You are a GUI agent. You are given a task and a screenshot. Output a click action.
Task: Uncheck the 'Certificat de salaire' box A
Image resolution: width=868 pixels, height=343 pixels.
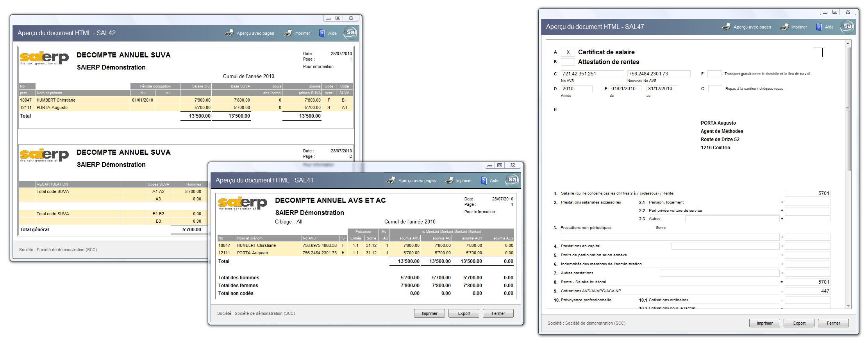pyautogui.click(x=568, y=52)
